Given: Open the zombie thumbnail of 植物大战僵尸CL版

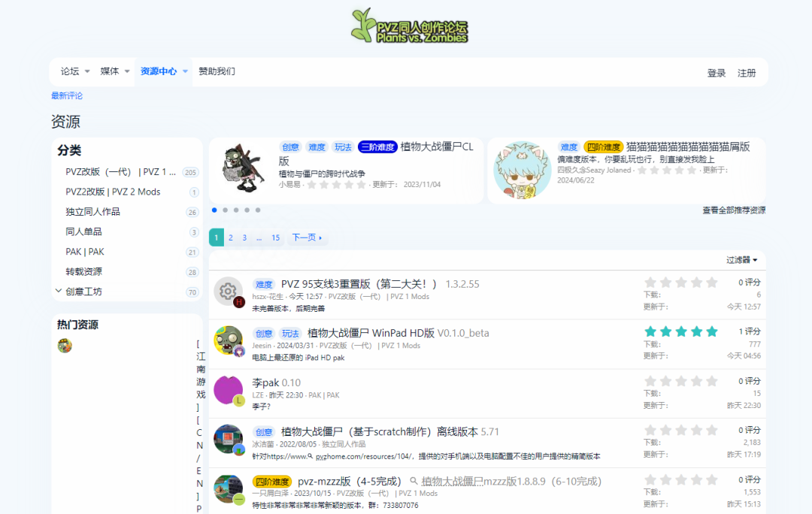Looking at the screenshot, I should click(x=244, y=169).
